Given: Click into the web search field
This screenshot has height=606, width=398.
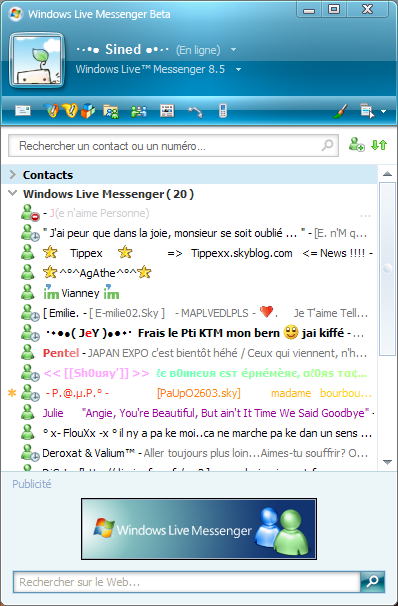Looking at the screenshot, I should click(x=187, y=582).
